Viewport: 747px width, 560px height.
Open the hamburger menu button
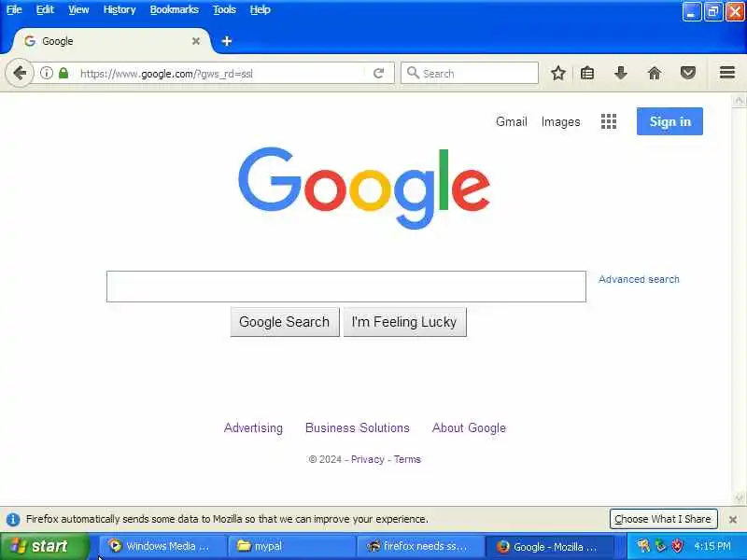click(x=727, y=73)
